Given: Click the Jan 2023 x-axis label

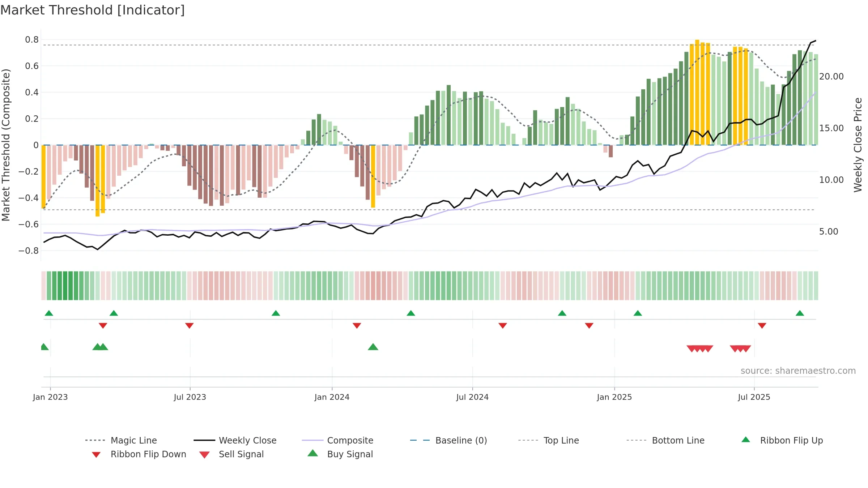Looking at the screenshot, I should tap(50, 397).
